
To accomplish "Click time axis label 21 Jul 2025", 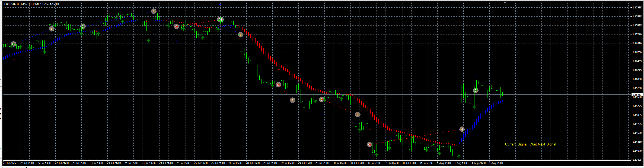I will click(9, 163).
